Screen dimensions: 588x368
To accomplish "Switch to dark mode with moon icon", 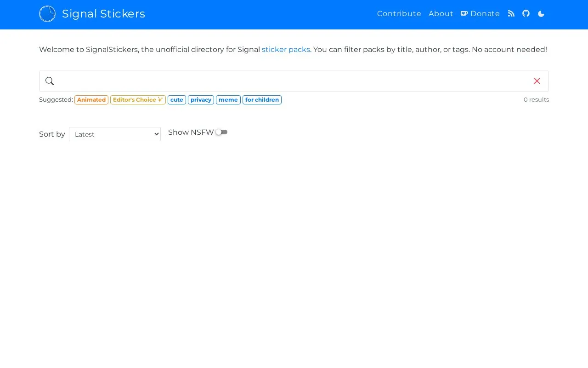I will [x=541, y=14].
